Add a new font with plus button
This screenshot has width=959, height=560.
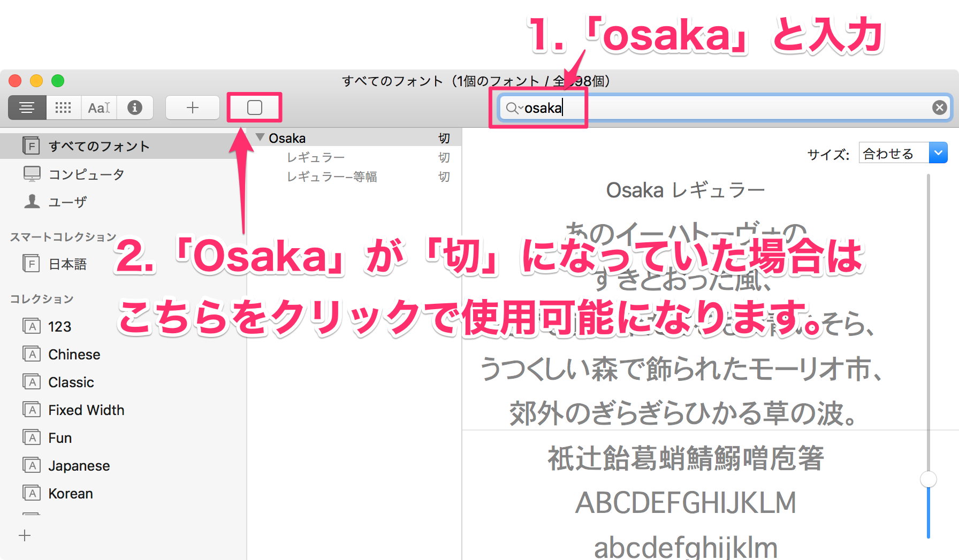point(193,108)
